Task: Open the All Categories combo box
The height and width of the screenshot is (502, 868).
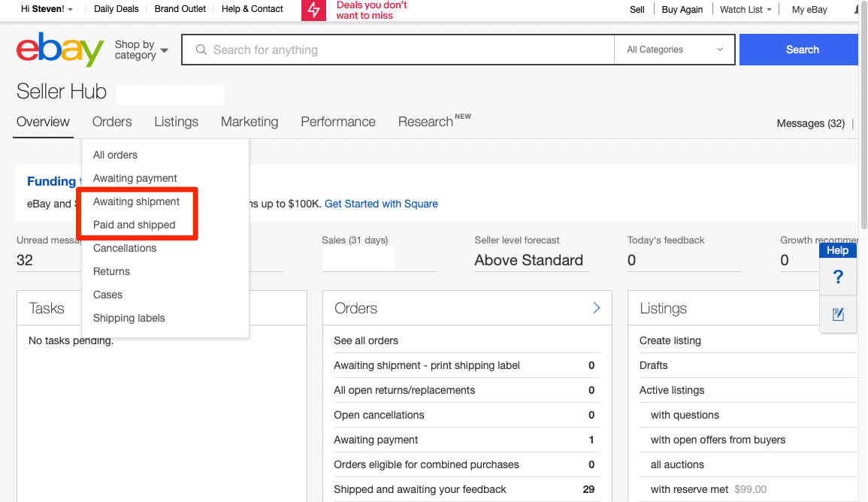Action: click(674, 50)
